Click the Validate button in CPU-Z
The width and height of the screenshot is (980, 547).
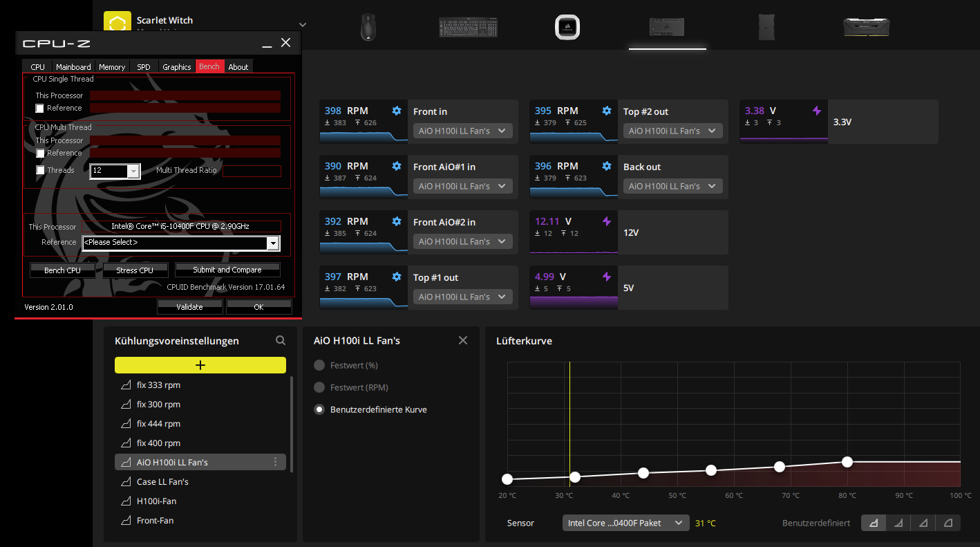tap(190, 306)
